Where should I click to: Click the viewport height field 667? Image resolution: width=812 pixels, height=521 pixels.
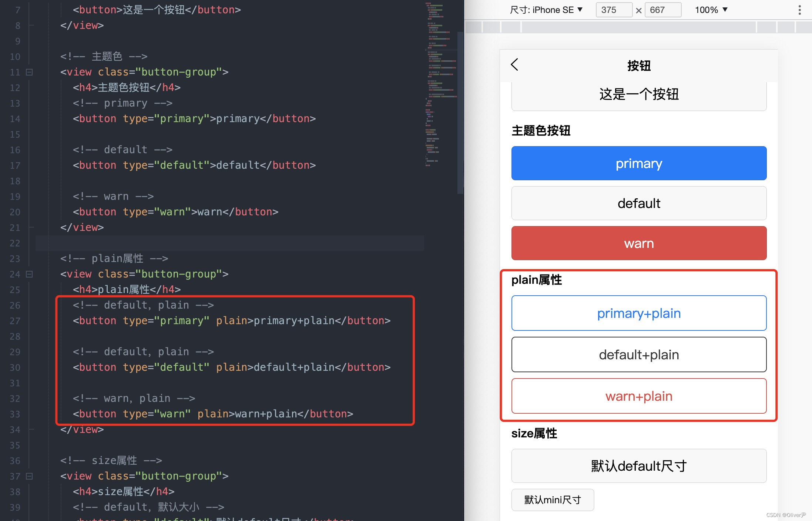[663, 10]
